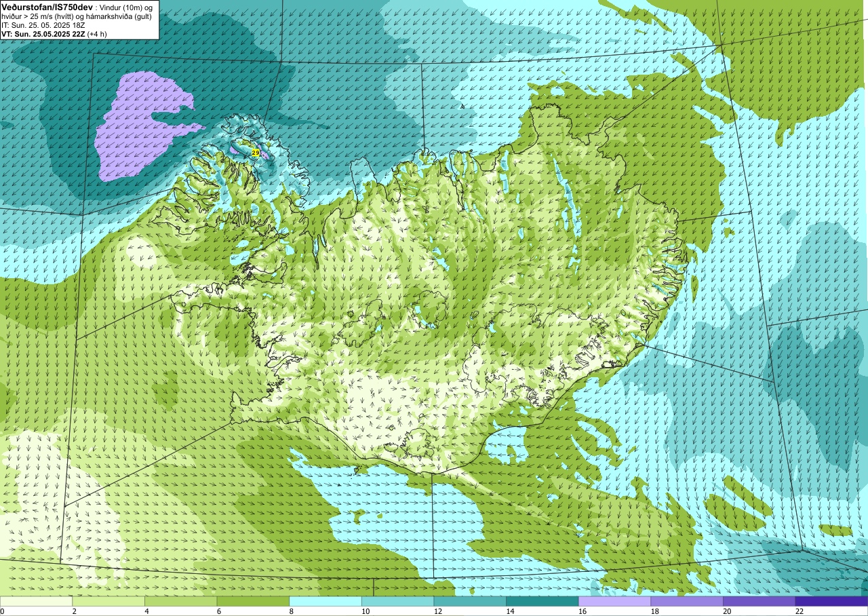This screenshot has width=868, height=616.
Task: Click the 10–12 m/s aqua legend swatch
Action: point(398,601)
